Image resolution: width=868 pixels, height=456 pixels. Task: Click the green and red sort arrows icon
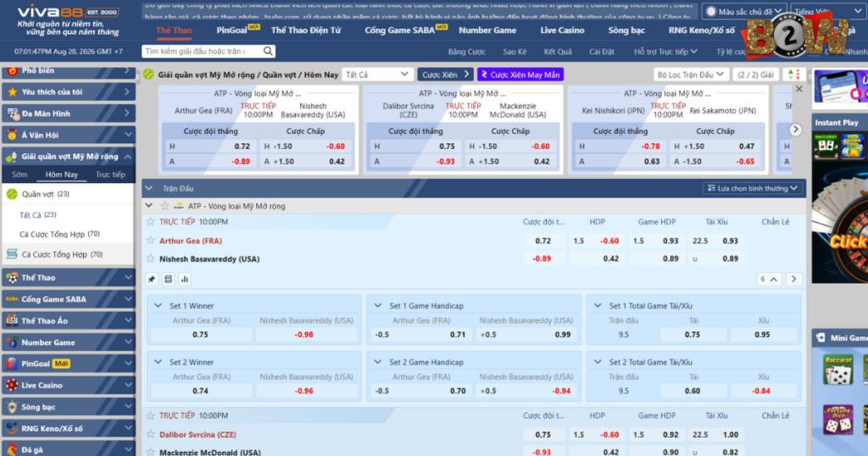point(793,75)
